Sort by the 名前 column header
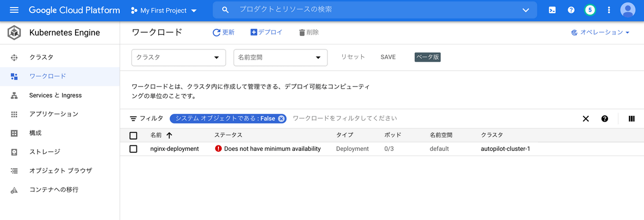The height and width of the screenshot is (220, 644). (161, 135)
